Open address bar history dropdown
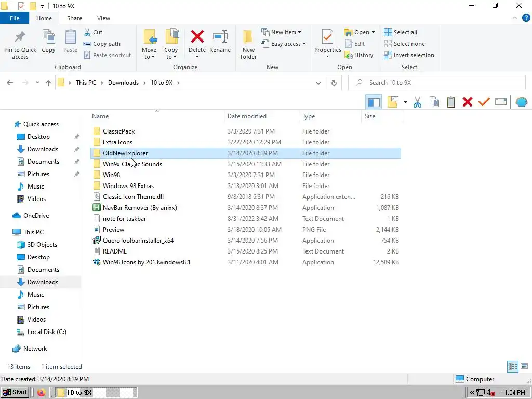This screenshot has width=532, height=399. [318, 83]
